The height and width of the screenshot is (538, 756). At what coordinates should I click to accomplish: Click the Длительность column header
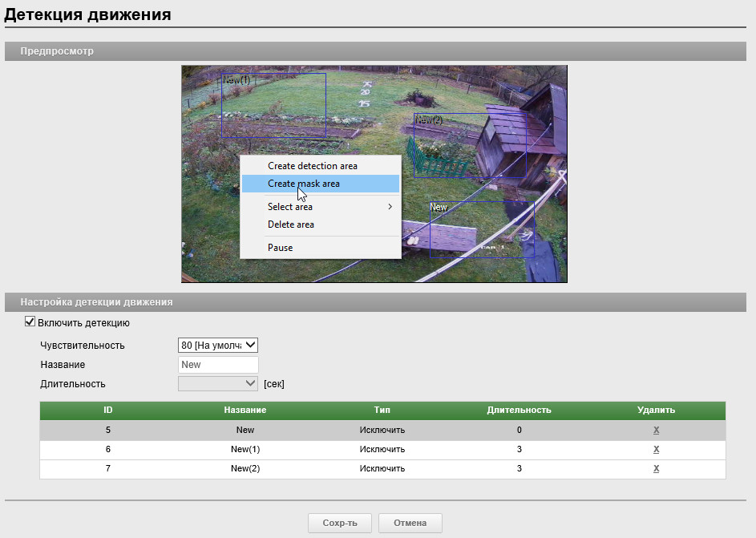point(519,411)
